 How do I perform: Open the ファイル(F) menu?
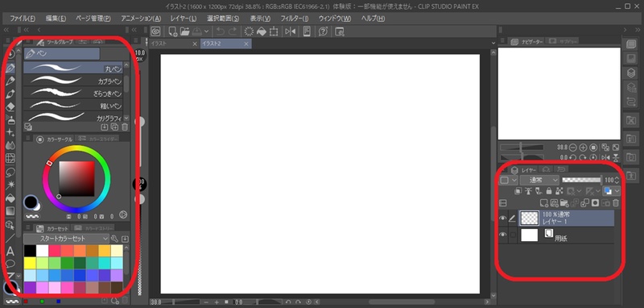click(23, 19)
